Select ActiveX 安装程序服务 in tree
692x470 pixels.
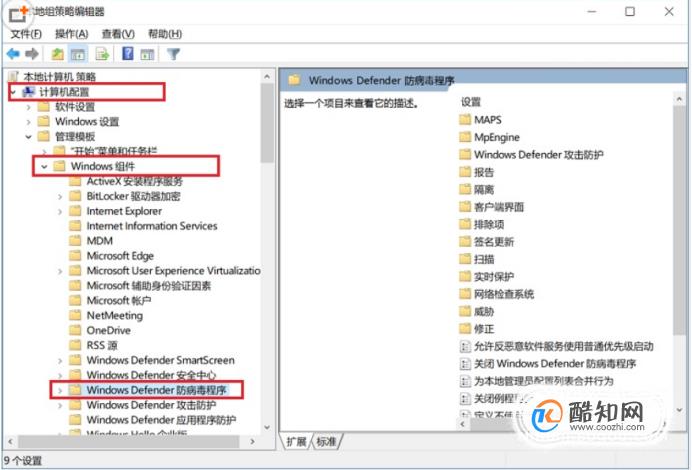134,181
